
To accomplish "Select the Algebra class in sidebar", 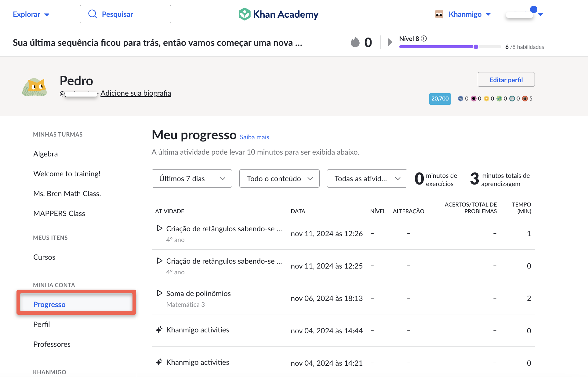I will 45,154.
